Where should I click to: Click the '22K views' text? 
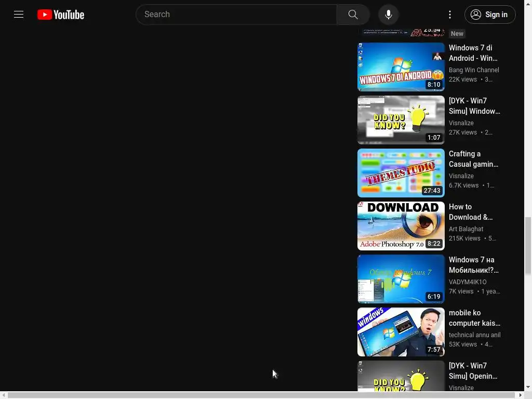point(463,79)
